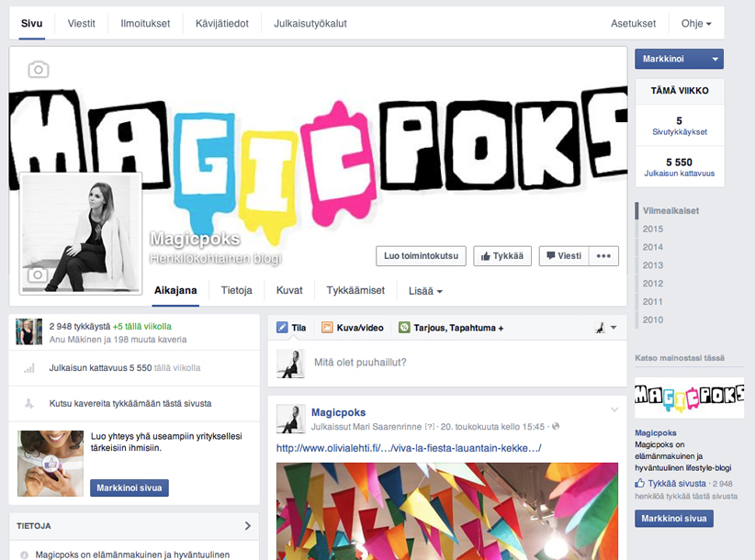
Task: Open the olivialehti.fi viva-la-fiesta link
Action: pos(409,448)
